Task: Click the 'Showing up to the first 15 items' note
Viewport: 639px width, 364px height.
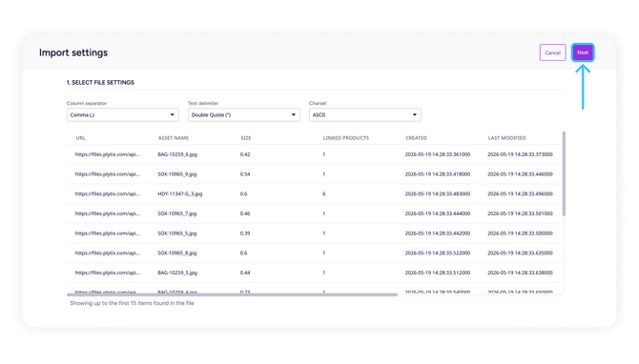Action: [x=132, y=303]
